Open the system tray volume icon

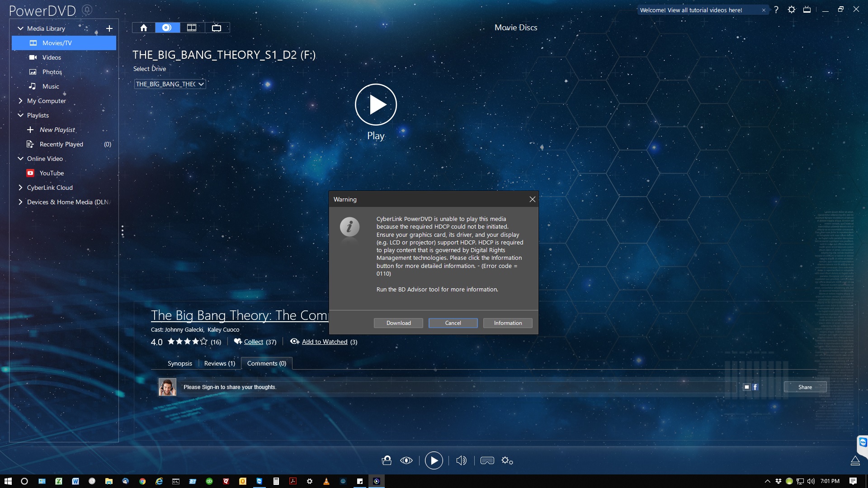tap(811, 481)
